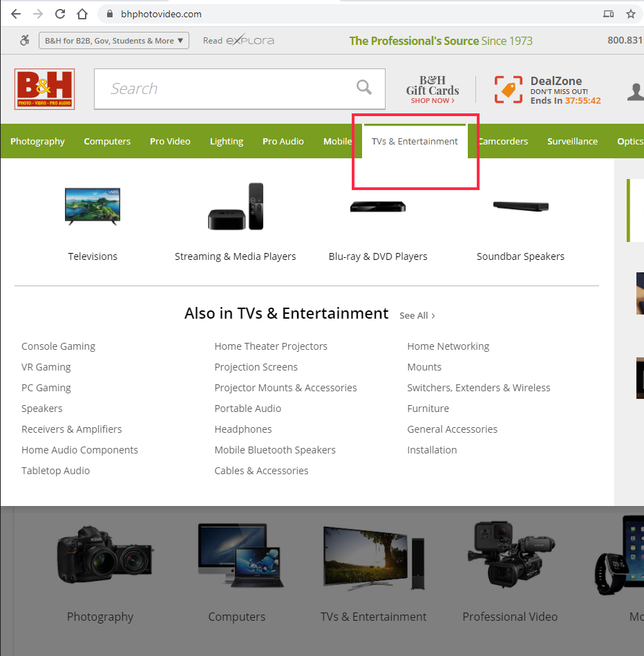Click the B&H logo
Viewport: 644px width, 656px height.
(44, 89)
